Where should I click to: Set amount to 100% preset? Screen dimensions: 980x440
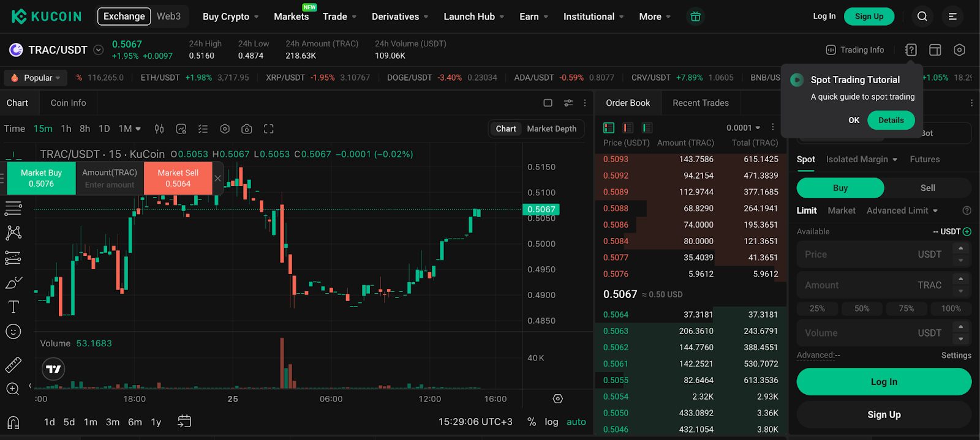click(x=951, y=308)
